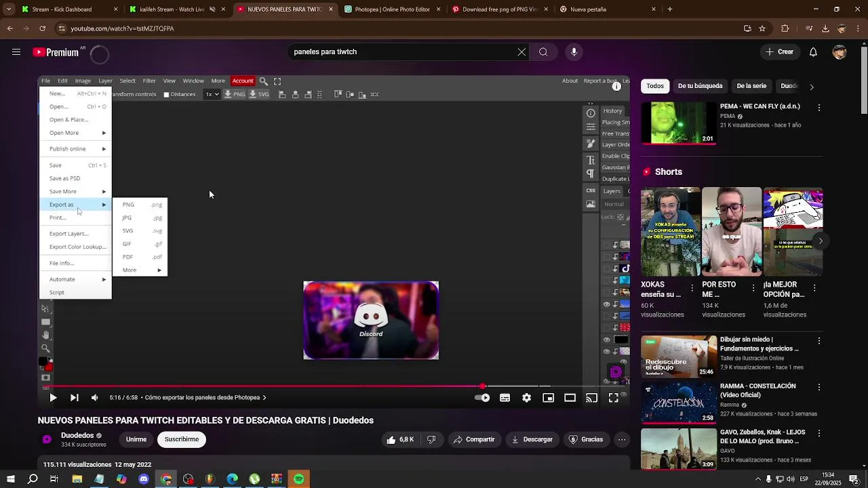The width and height of the screenshot is (868, 488).
Task: Switch to kalifeh Stream browser tab
Action: pyautogui.click(x=178, y=9)
